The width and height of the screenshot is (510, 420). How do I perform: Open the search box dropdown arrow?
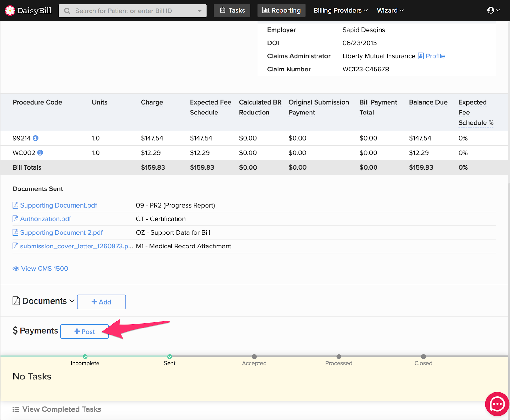200,11
